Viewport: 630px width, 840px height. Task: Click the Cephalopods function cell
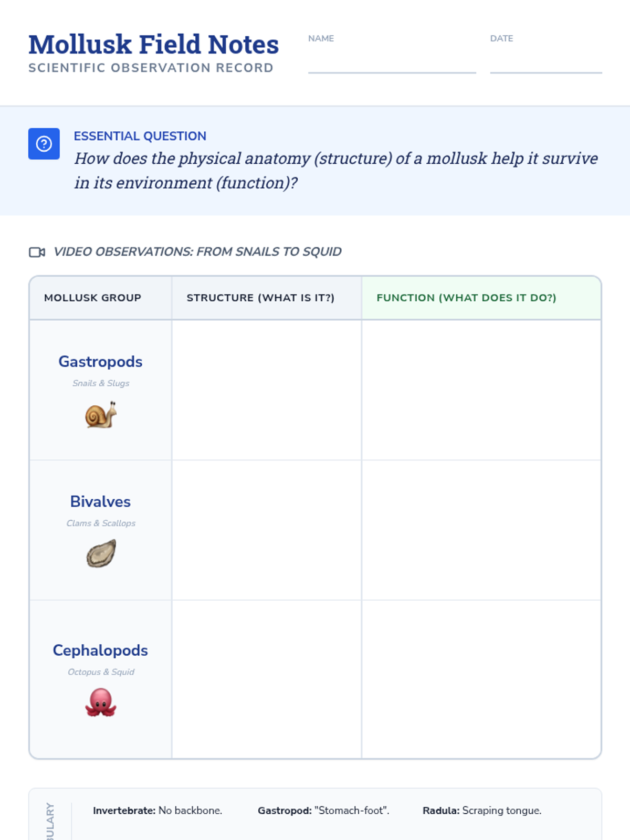click(481, 679)
